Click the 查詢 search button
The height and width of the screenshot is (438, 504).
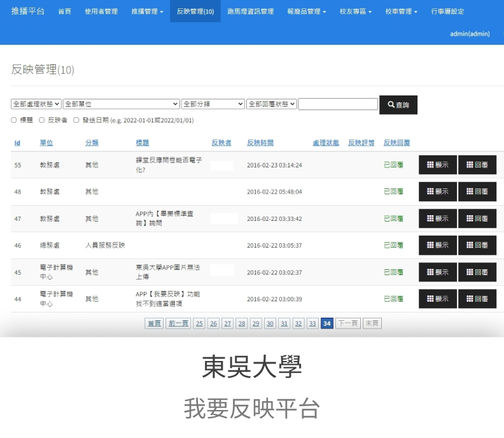tap(398, 105)
